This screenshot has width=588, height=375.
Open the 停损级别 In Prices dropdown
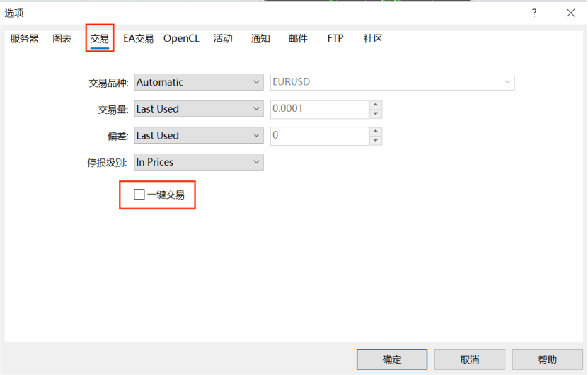pyautogui.click(x=199, y=162)
